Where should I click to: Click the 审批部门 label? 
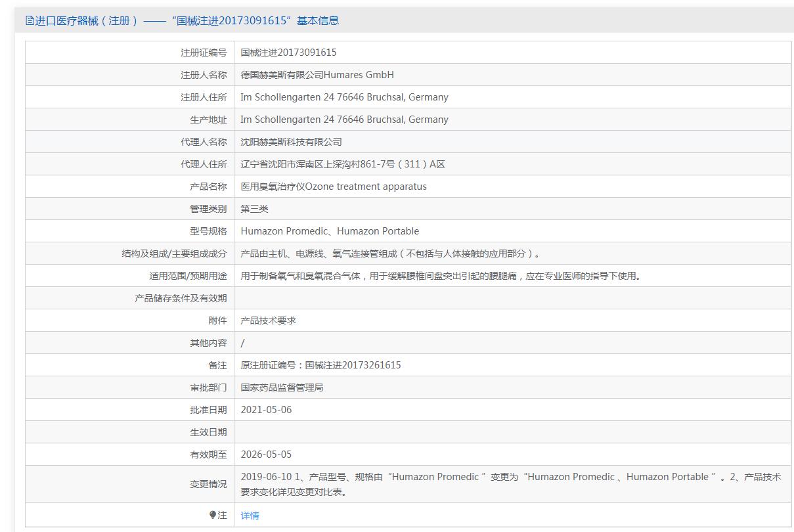[208, 388]
